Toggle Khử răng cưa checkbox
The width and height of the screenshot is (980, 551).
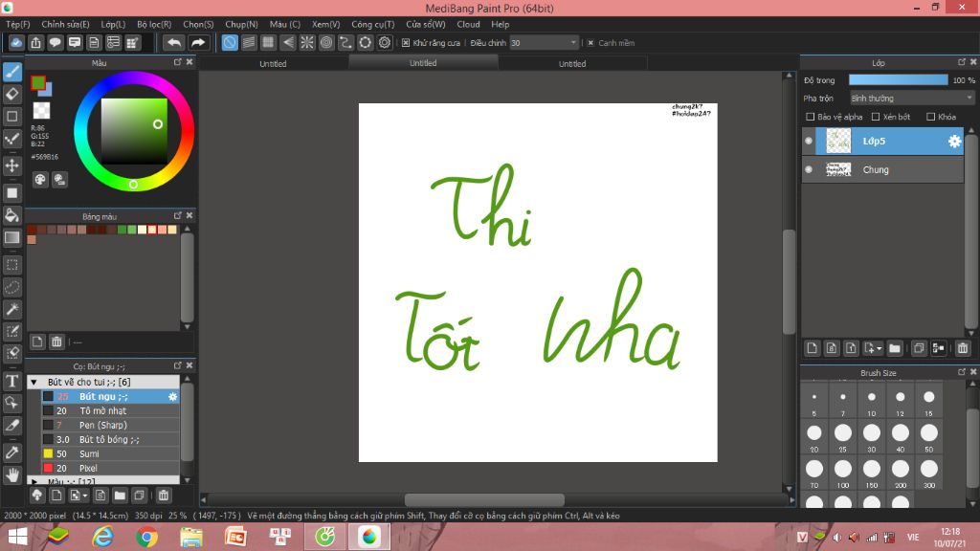click(406, 42)
